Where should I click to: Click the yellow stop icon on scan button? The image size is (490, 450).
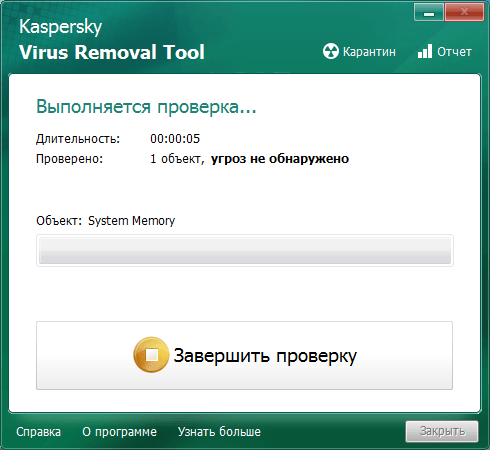point(151,355)
